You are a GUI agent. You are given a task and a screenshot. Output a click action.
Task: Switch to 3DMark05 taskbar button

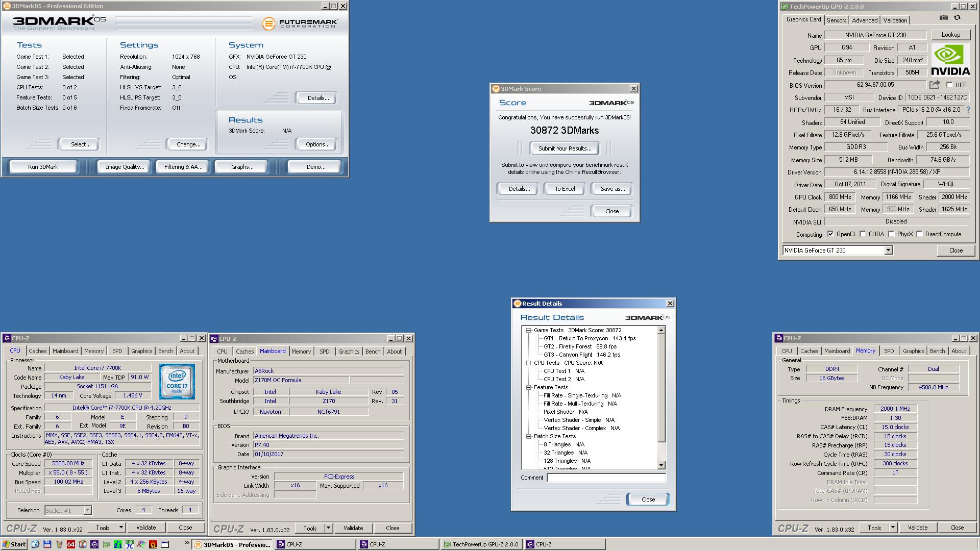click(x=232, y=544)
